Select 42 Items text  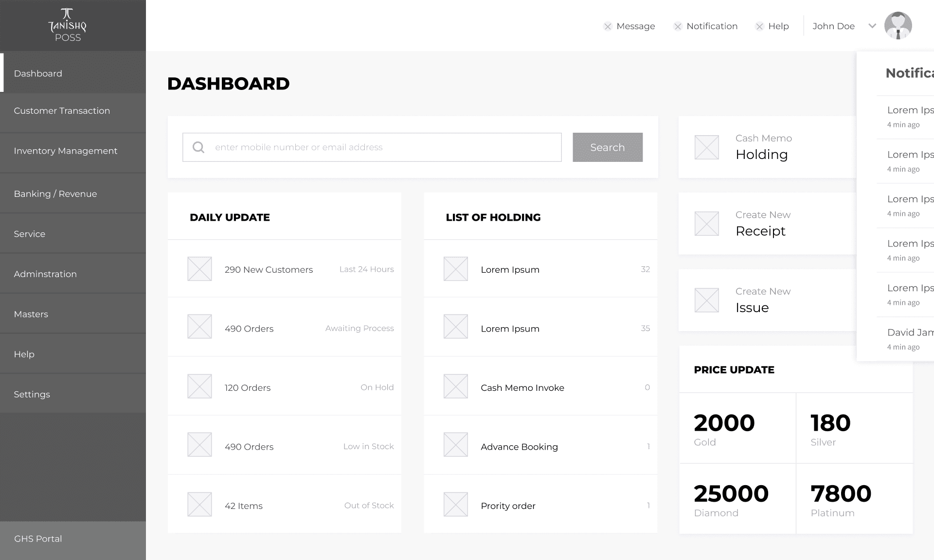click(x=244, y=506)
